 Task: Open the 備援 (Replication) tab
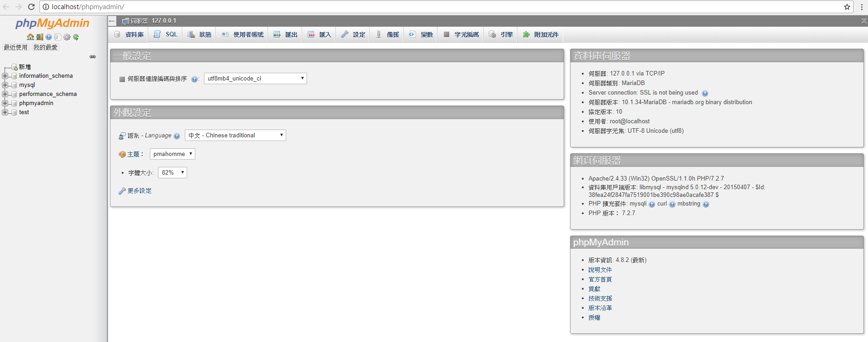click(x=387, y=35)
